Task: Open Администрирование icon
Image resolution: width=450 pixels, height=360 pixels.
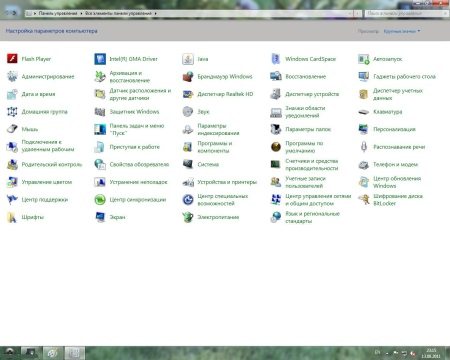Action: 12,76
